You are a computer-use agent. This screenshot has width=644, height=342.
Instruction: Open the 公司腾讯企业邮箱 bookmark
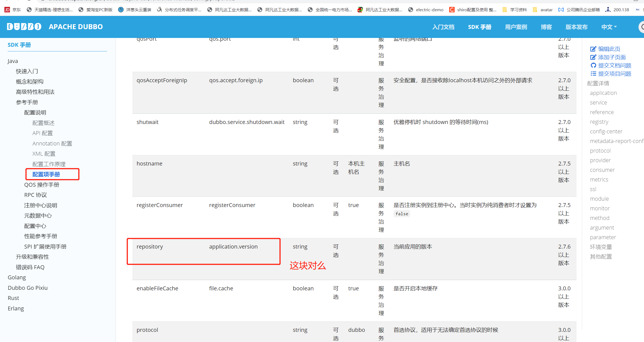coord(579,10)
